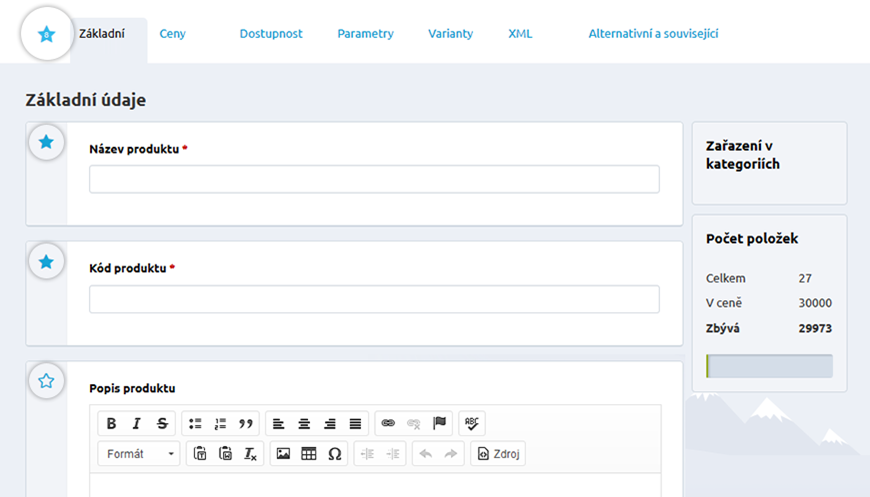Focus the Název produktu input field
Image resolution: width=870 pixels, height=497 pixels.
(x=375, y=179)
